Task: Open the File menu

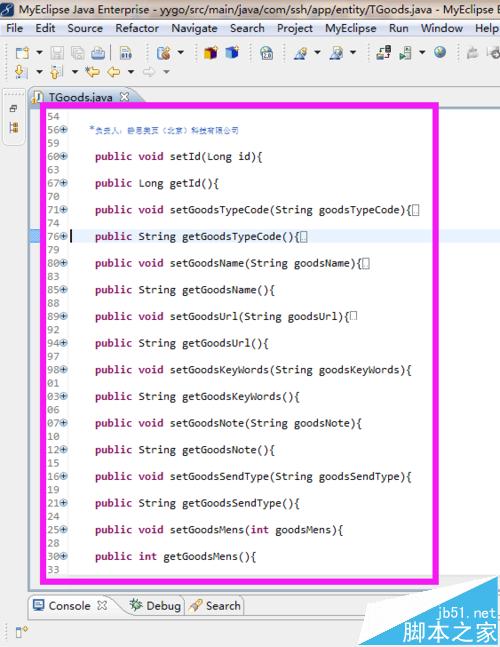Action: [x=14, y=28]
